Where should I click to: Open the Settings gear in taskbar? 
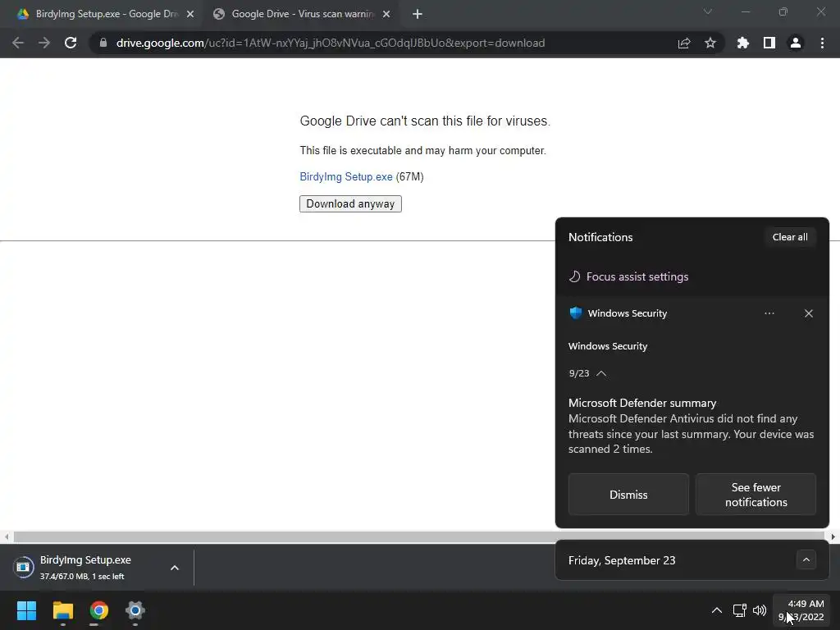tap(135, 610)
